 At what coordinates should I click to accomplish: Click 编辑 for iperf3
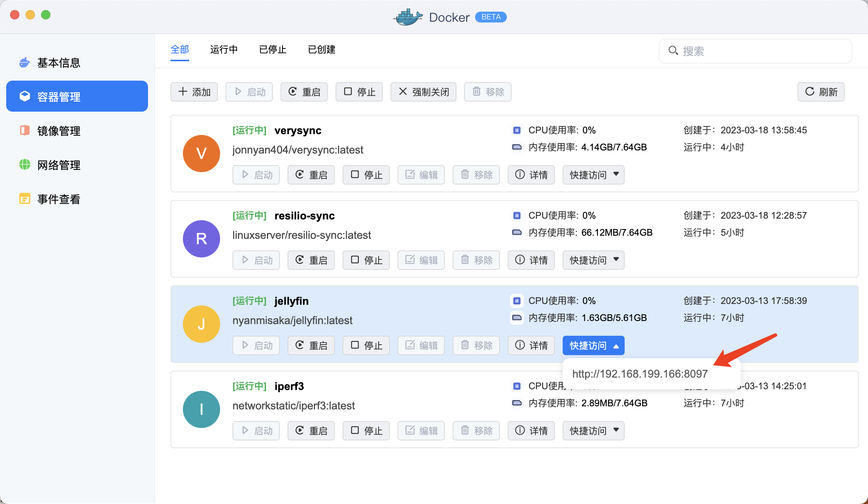(421, 431)
